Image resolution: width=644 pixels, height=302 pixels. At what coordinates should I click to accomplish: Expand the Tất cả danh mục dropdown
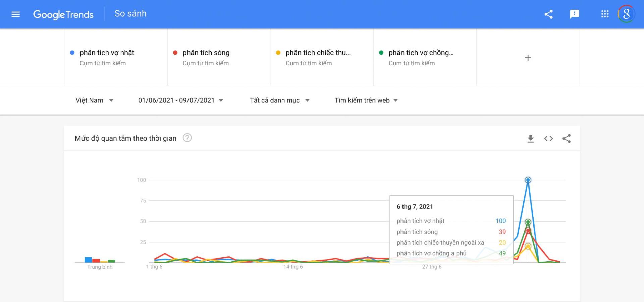[279, 100]
